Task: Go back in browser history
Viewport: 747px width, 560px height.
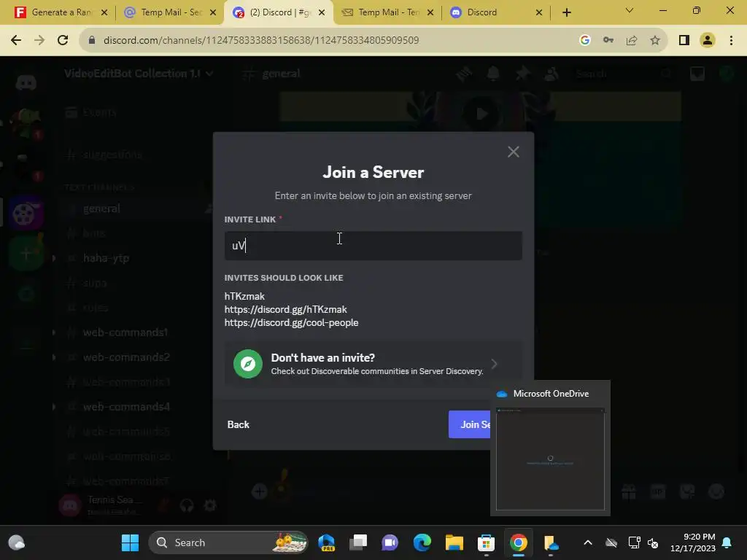Action: [x=16, y=40]
